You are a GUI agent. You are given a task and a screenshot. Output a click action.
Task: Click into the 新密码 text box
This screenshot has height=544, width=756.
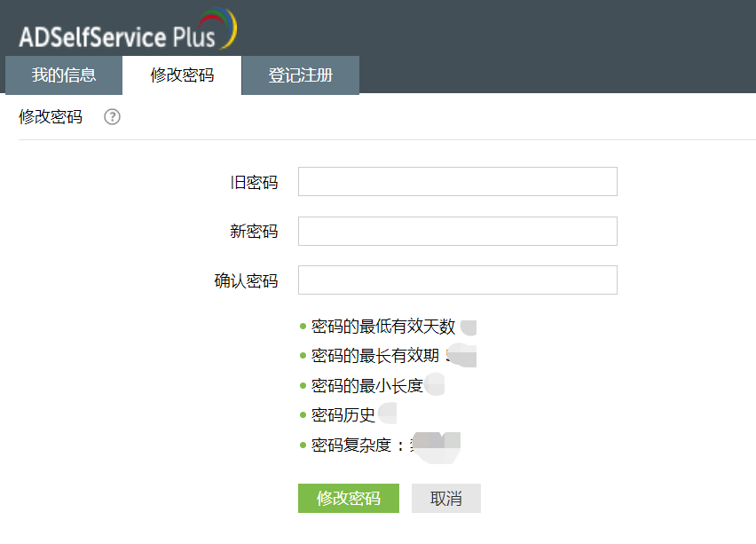(x=457, y=232)
